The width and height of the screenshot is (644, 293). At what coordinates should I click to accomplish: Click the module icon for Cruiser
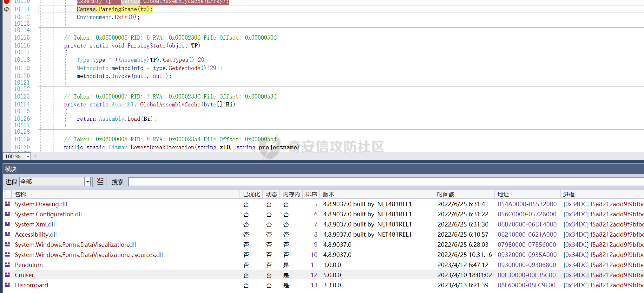(7, 275)
